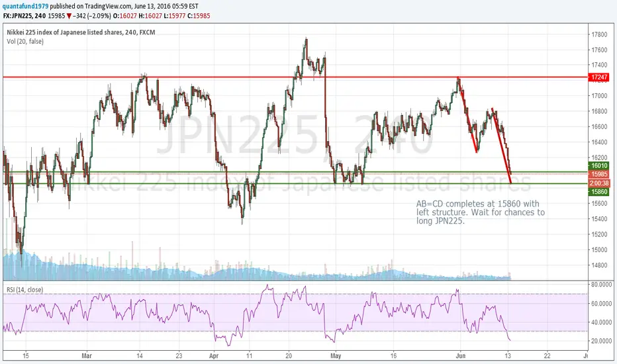This screenshot has width=617, height=364.
Task: Click the Mar label on the time axis
Action: (87, 356)
